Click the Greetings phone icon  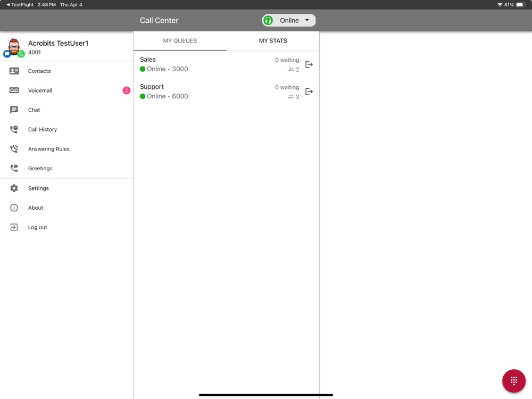(x=14, y=168)
